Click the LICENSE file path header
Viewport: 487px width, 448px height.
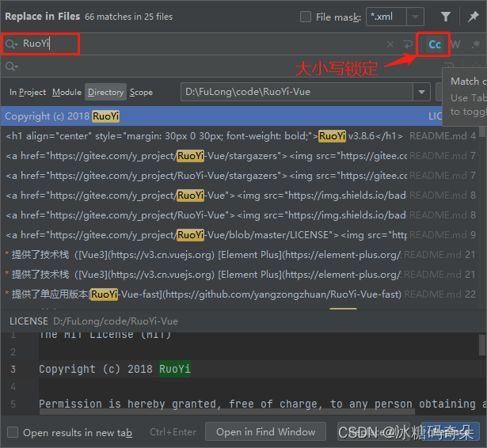point(93,321)
